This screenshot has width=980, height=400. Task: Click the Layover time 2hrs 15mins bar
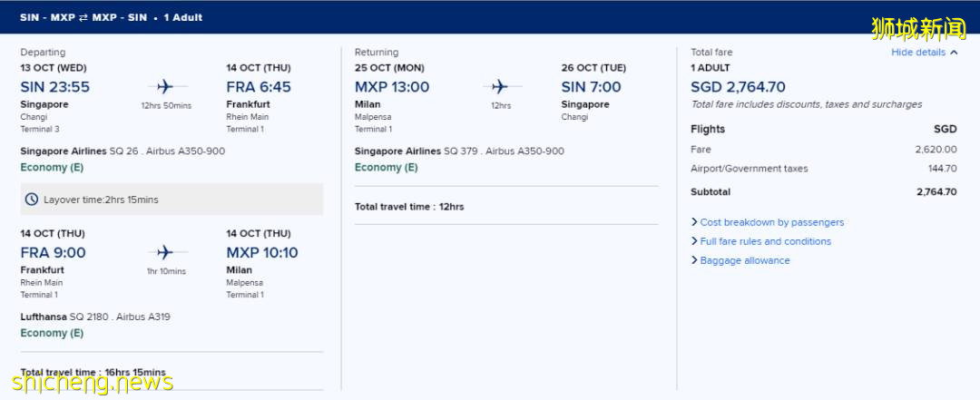click(x=171, y=200)
